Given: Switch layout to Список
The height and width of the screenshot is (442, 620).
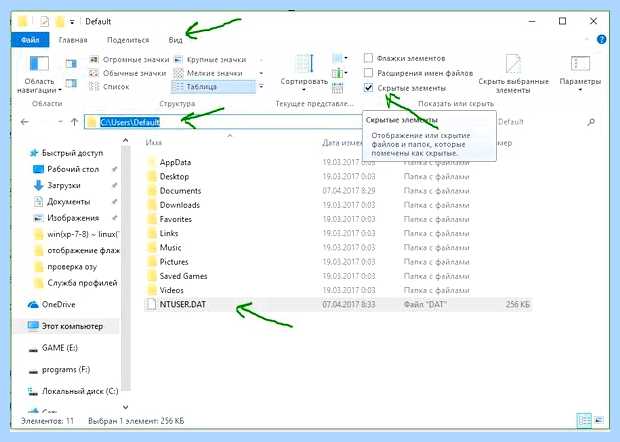Looking at the screenshot, I should coord(110,87).
